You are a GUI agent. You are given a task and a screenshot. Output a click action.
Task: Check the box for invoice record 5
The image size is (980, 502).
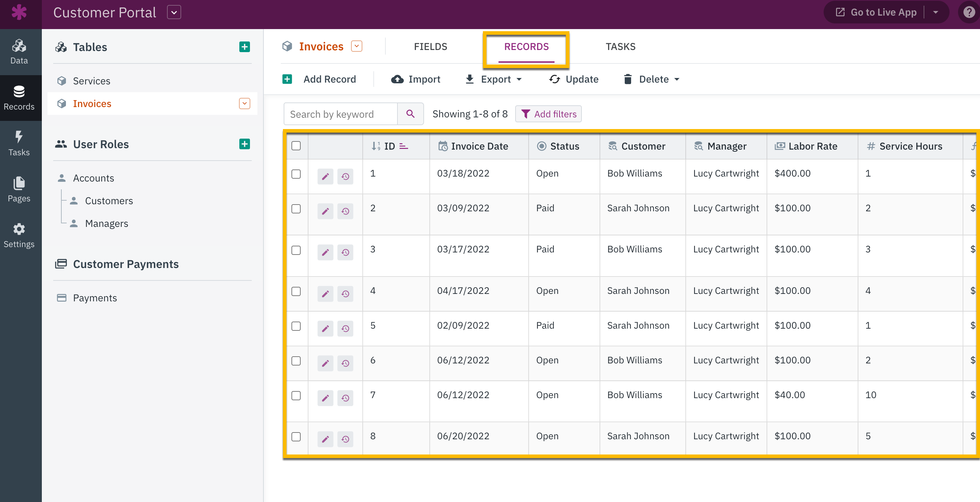(x=296, y=326)
